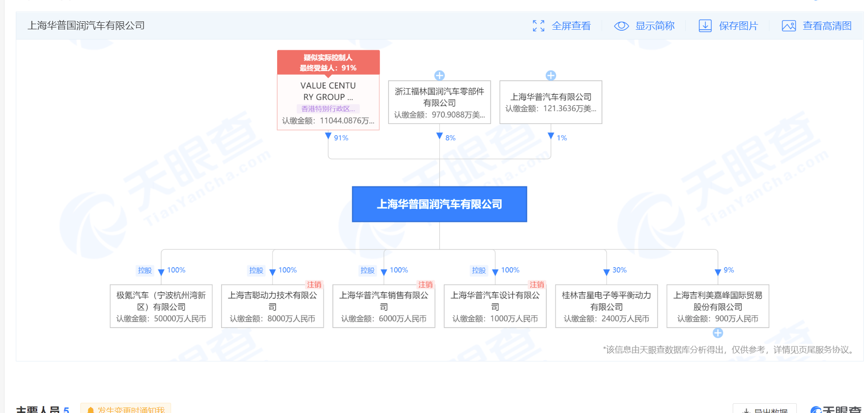868x413 pixels.
Task: Click the 1% shareholding label
Action: [562, 138]
